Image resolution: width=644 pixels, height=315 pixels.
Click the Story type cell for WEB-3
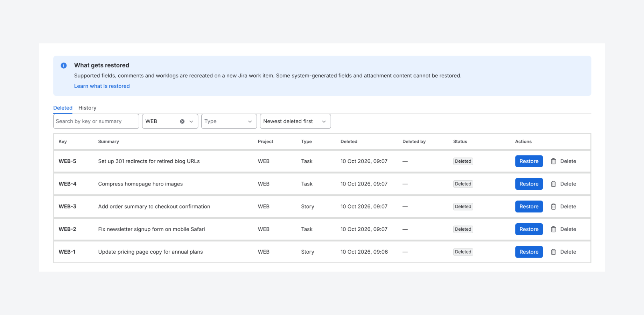tap(308, 207)
